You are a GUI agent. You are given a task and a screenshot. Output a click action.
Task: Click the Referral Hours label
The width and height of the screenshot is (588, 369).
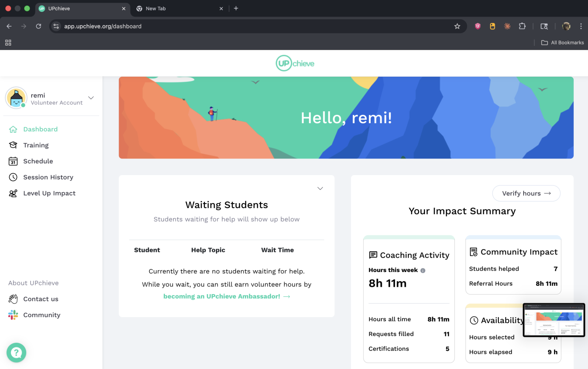point(491,284)
